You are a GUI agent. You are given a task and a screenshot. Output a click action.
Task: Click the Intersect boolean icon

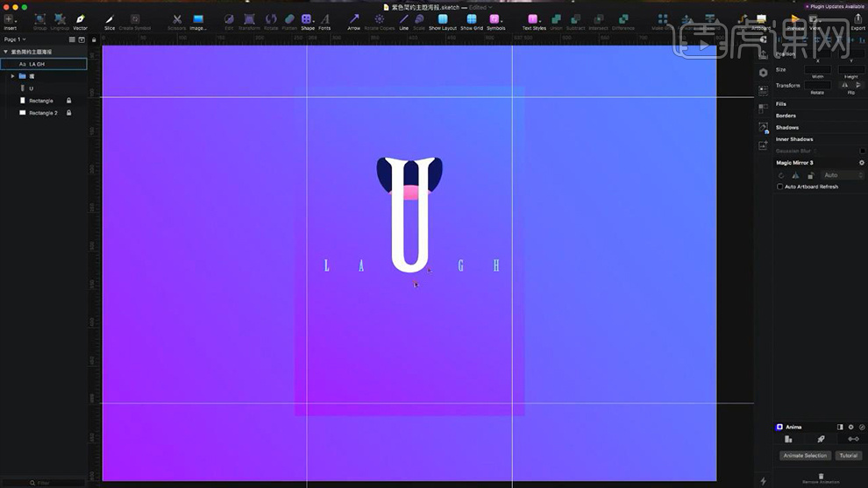[599, 19]
